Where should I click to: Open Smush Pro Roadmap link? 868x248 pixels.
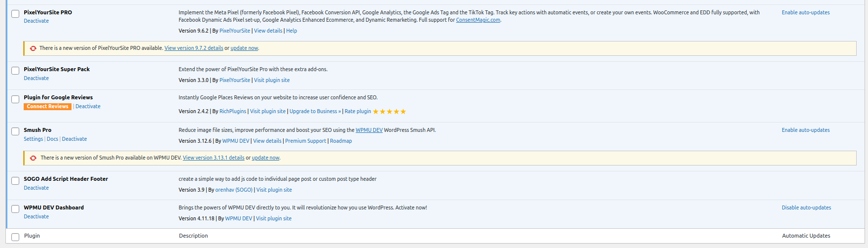click(x=341, y=141)
